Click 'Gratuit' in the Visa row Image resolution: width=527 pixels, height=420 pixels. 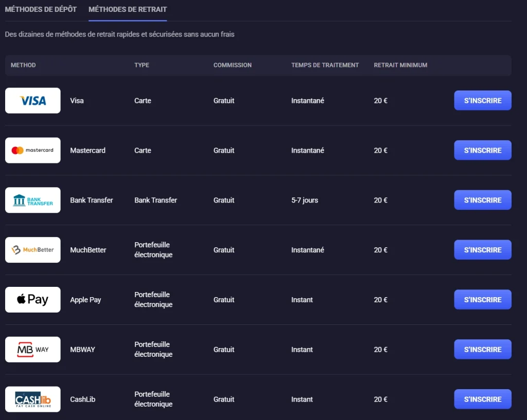tap(224, 101)
